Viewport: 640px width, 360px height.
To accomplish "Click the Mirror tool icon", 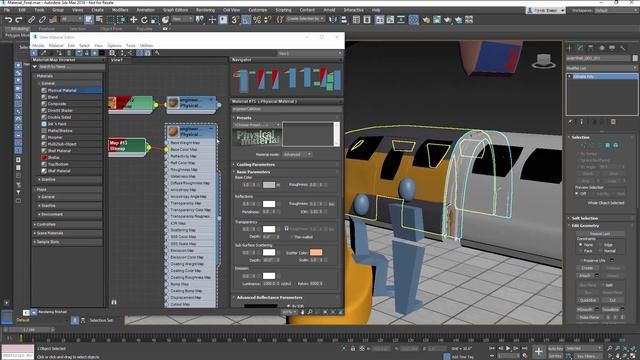I will click(x=333, y=20).
